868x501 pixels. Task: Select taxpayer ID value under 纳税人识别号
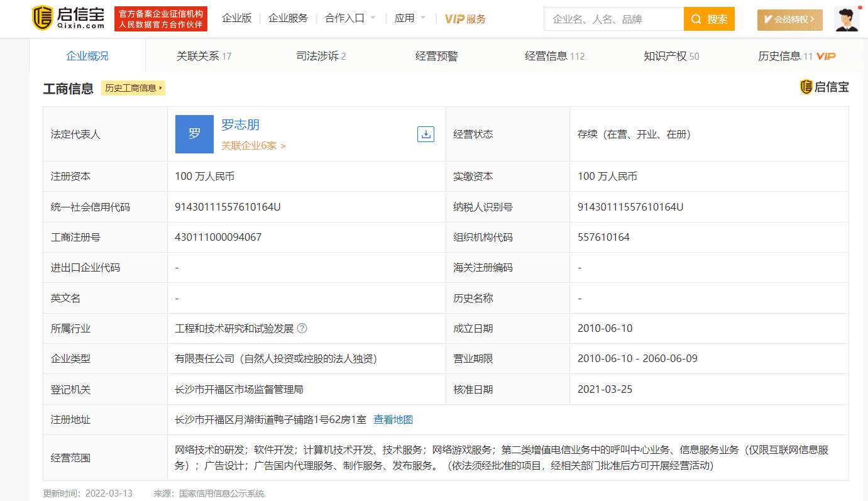pos(630,207)
